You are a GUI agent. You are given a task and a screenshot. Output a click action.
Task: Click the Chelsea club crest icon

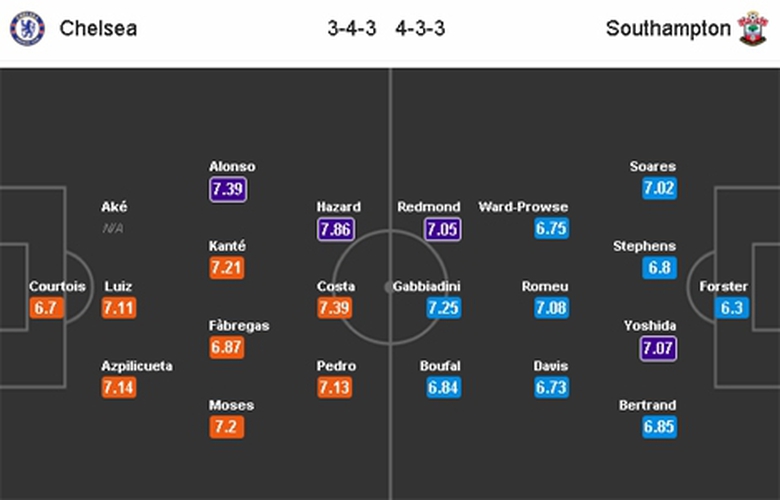(27, 29)
